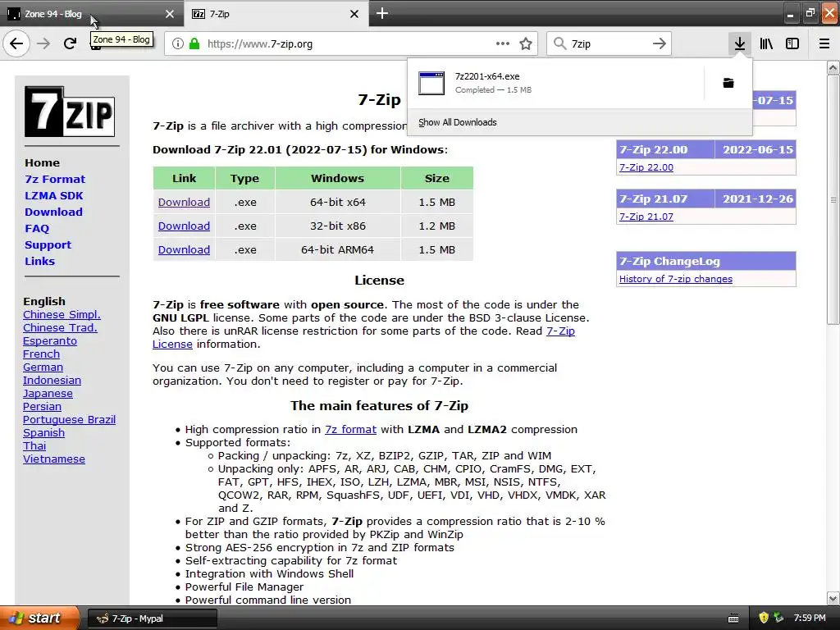
Task: Switch language to Japanese
Action: coord(48,394)
